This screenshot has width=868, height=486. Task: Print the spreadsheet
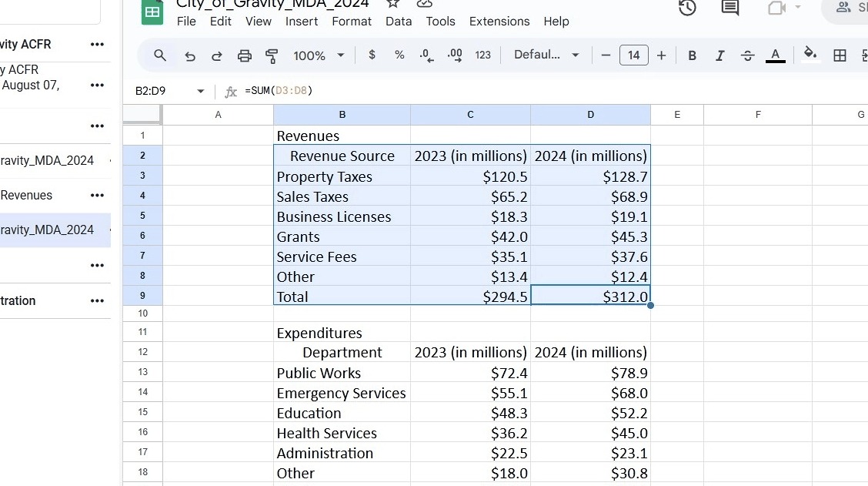[x=244, y=56]
